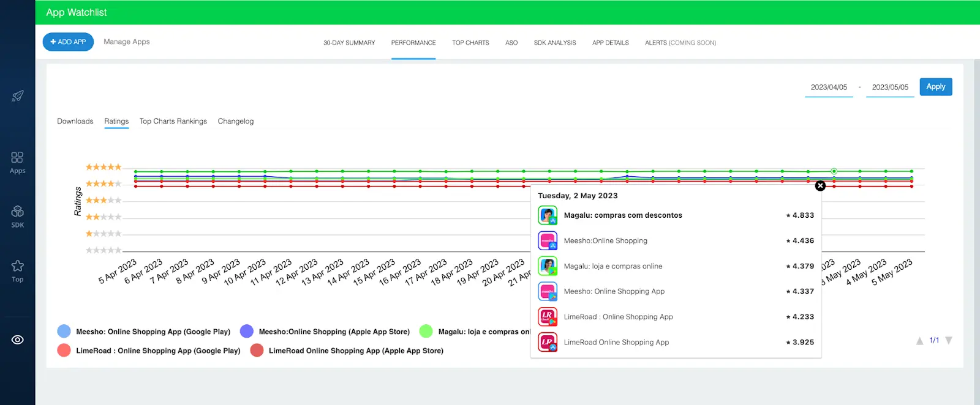Screen dimensions: 980x405
Task: Toggle LimeRoad Apple App Store legend swatch
Action: coord(257,350)
